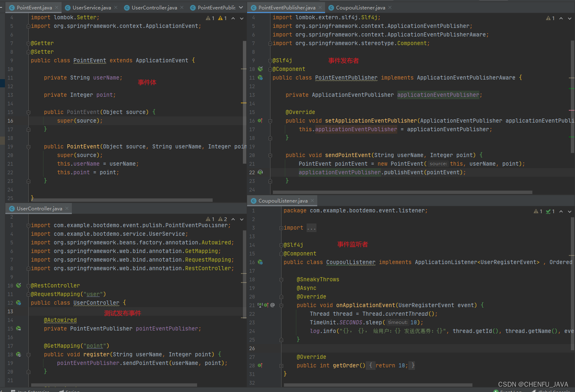Close the PointEvent.java tab
The width and height of the screenshot is (575, 392).
click(57, 7)
